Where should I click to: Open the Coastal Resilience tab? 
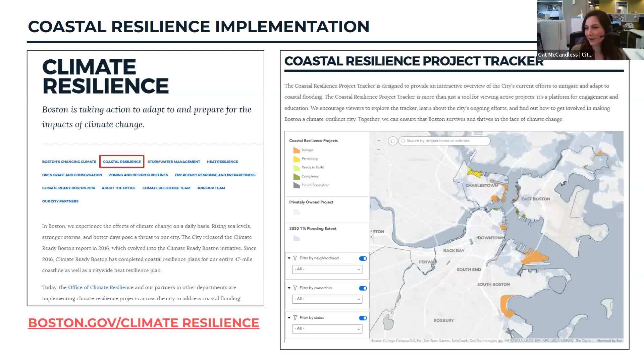(122, 162)
